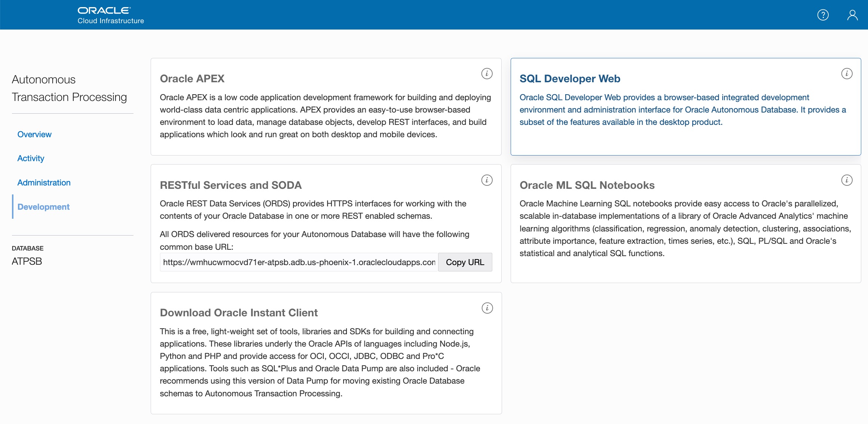Image resolution: width=868 pixels, height=424 pixels.
Task: Open the Activity section
Action: click(x=31, y=158)
